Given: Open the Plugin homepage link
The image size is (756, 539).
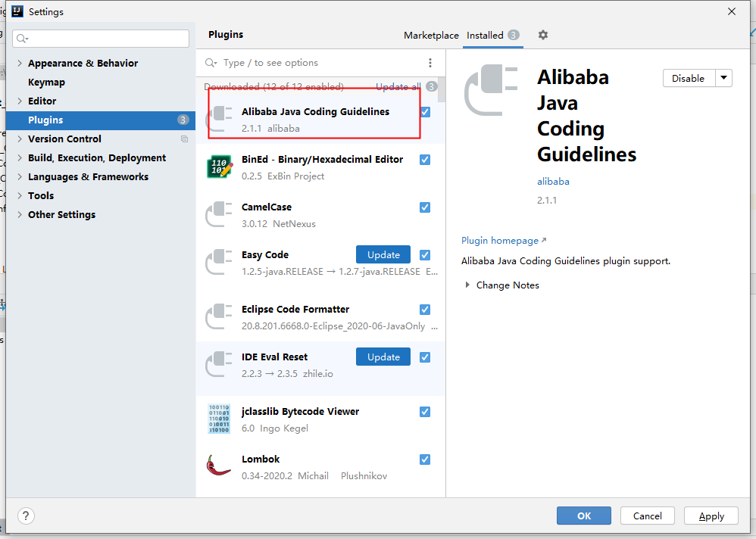Looking at the screenshot, I should [504, 241].
